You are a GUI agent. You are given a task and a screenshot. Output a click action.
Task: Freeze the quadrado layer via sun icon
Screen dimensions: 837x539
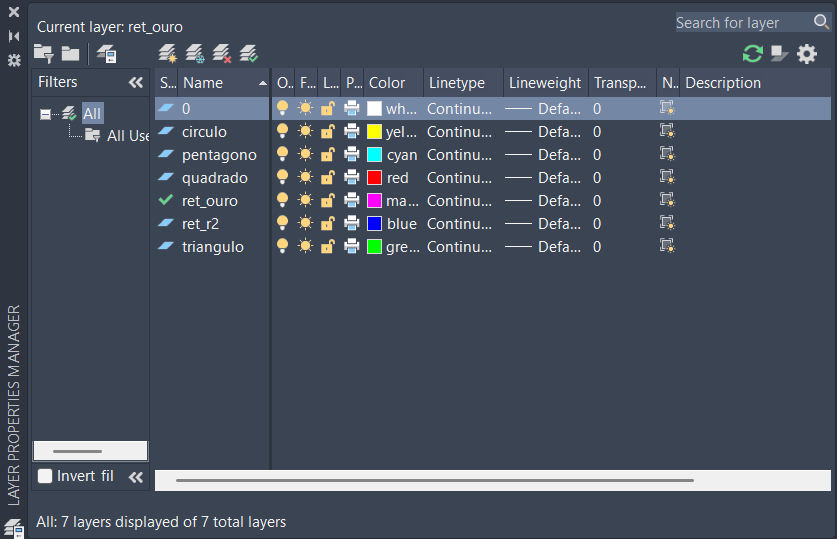[306, 177]
